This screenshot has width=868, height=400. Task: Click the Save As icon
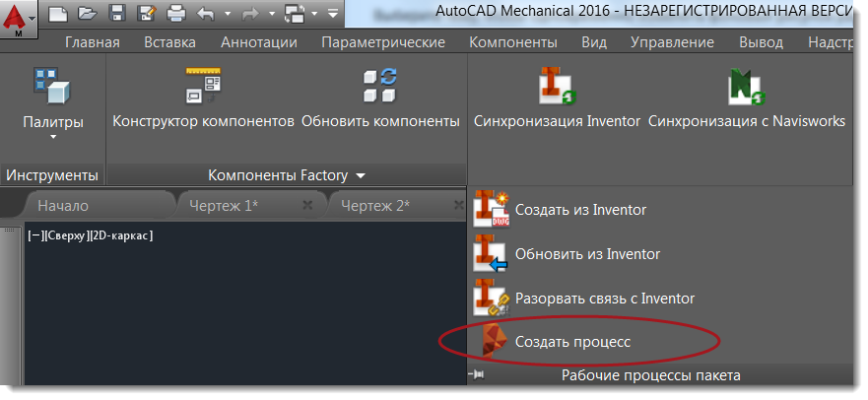[x=146, y=13]
